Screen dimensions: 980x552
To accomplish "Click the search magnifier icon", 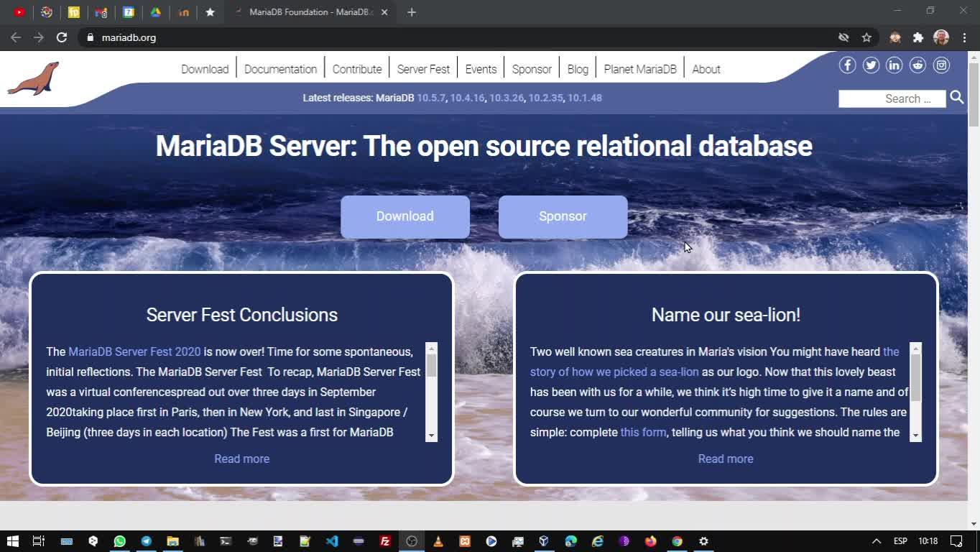I will click(956, 98).
